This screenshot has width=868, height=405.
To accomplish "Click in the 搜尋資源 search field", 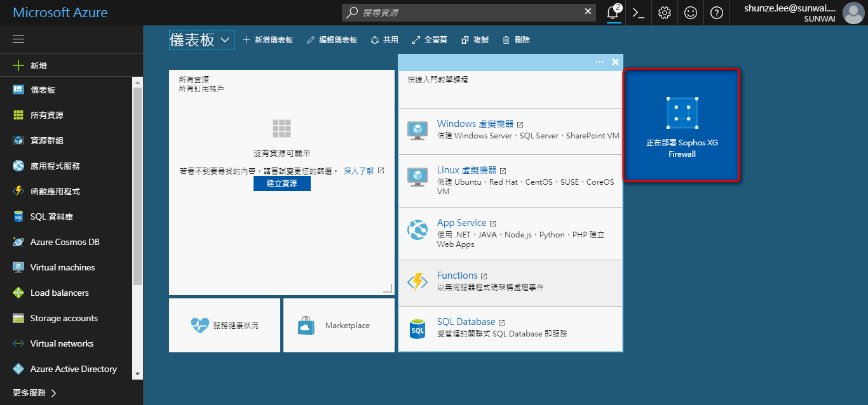I will [x=469, y=12].
